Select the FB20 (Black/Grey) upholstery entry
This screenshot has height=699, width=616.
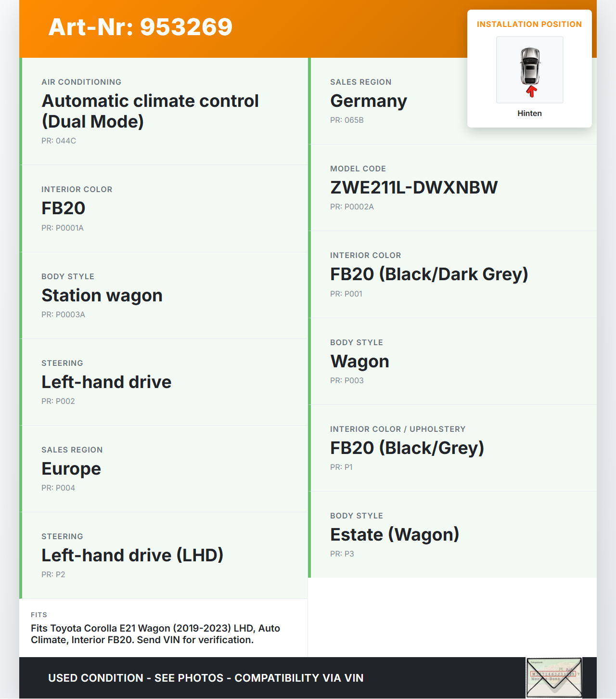point(407,448)
